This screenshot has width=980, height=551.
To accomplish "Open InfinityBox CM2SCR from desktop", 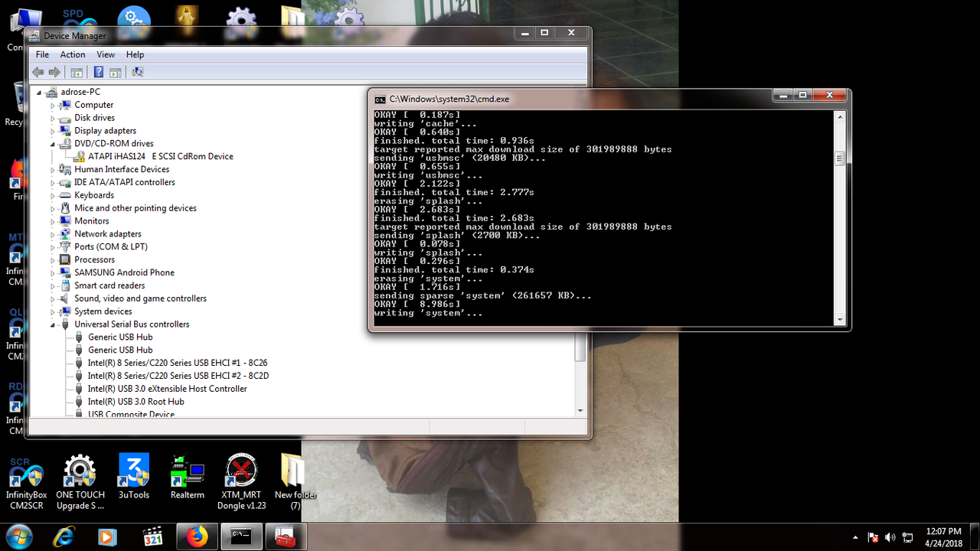I will (26, 471).
